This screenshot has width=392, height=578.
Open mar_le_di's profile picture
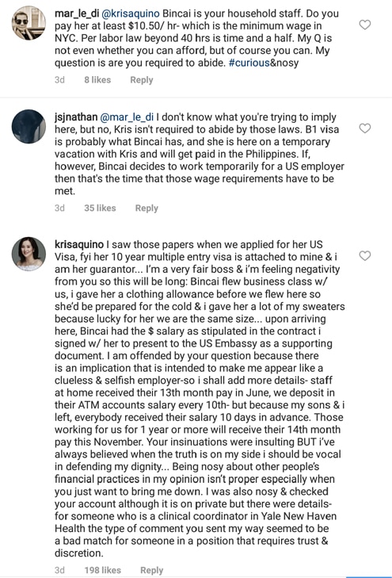click(x=29, y=23)
